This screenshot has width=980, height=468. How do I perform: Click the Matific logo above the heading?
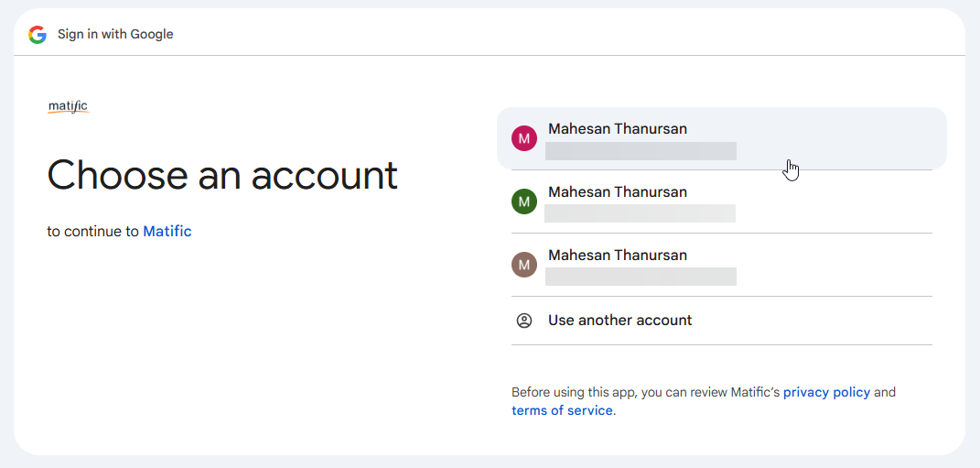[69, 106]
